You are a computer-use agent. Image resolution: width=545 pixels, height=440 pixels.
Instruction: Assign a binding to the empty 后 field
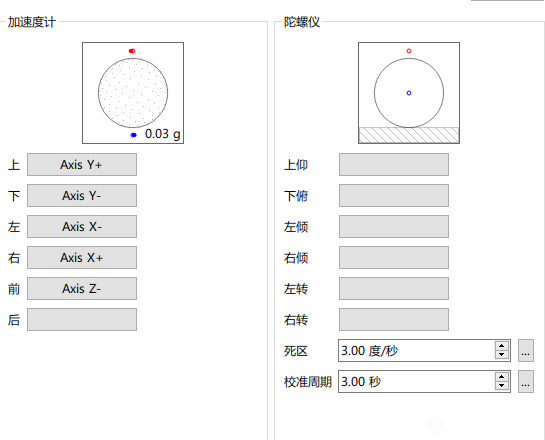pos(82,319)
